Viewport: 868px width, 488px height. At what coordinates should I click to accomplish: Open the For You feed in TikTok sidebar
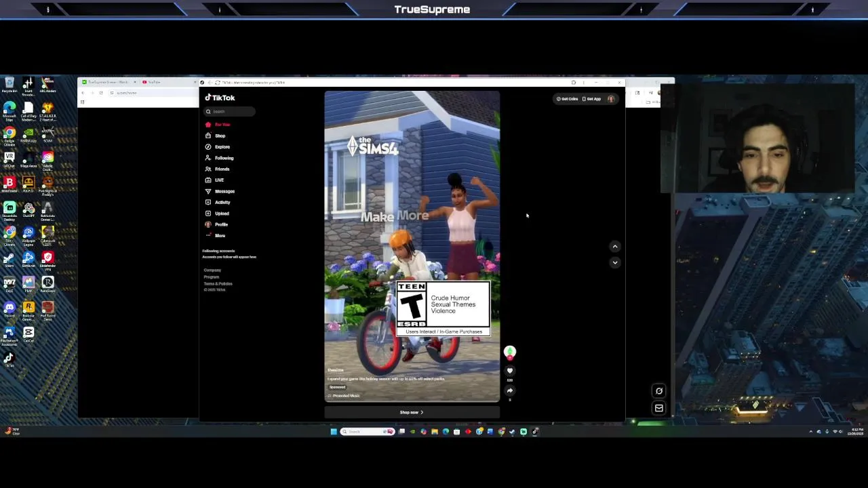pyautogui.click(x=218, y=125)
